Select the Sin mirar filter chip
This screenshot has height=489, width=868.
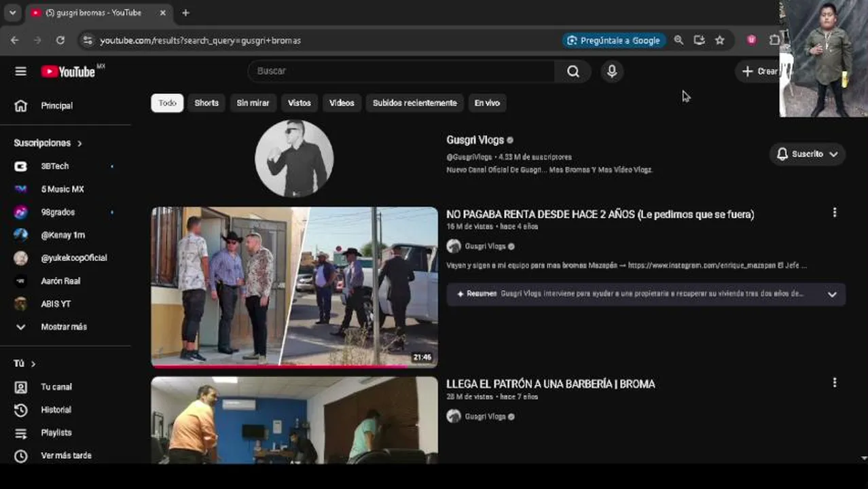[253, 103]
